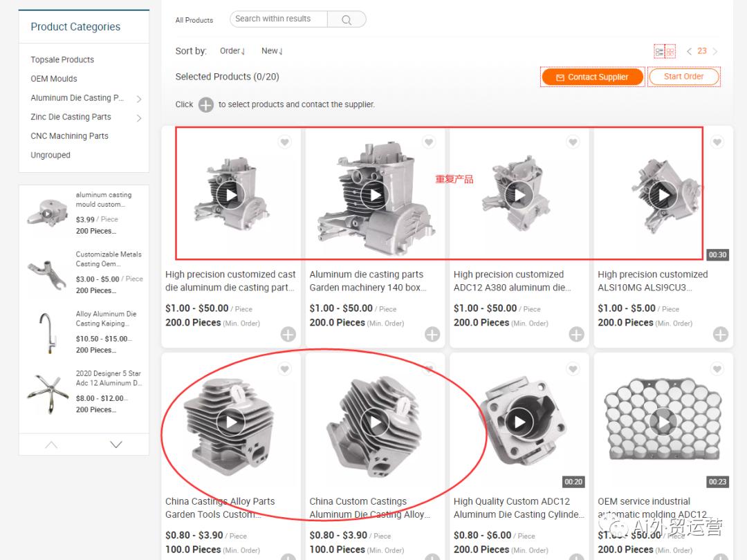Viewport: 747px width, 560px height.
Task: Click the Start Order button
Action: pyautogui.click(x=683, y=77)
